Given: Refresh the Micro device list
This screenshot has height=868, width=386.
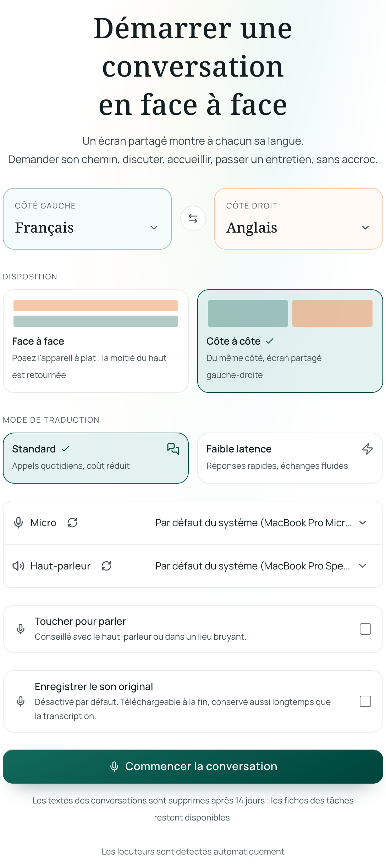Looking at the screenshot, I should pyautogui.click(x=72, y=523).
